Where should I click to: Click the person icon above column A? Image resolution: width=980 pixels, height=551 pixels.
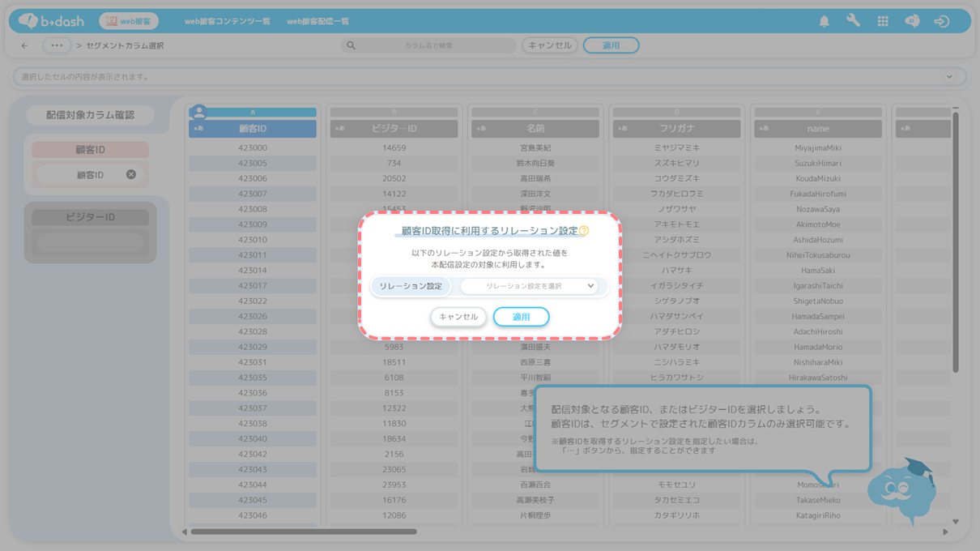coord(199,113)
